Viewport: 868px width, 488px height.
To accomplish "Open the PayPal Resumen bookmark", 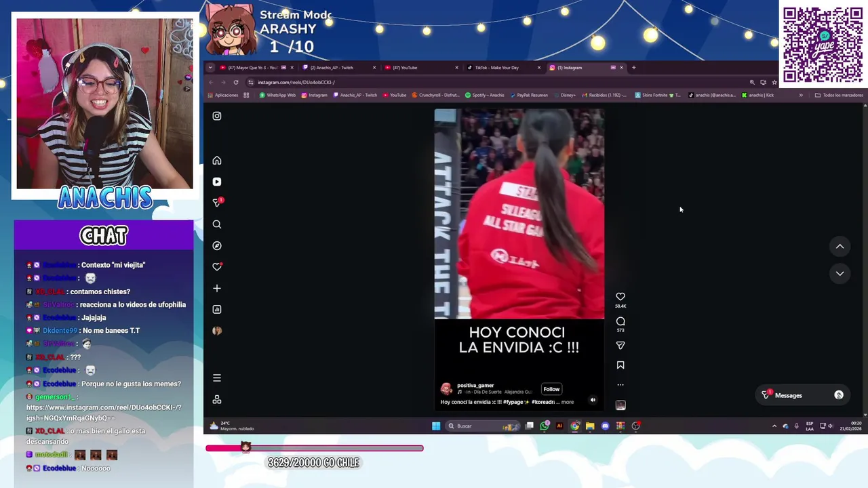I will pyautogui.click(x=529, y=95).
